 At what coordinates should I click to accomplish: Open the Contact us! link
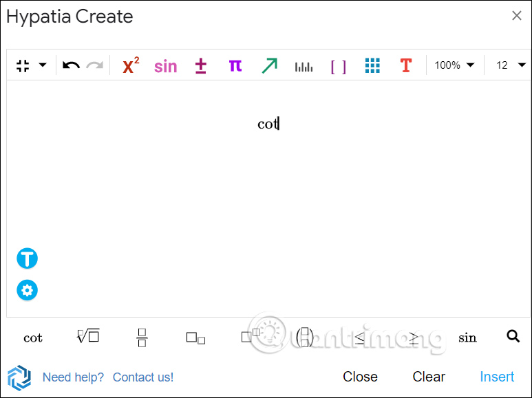[x=143, y=377]
